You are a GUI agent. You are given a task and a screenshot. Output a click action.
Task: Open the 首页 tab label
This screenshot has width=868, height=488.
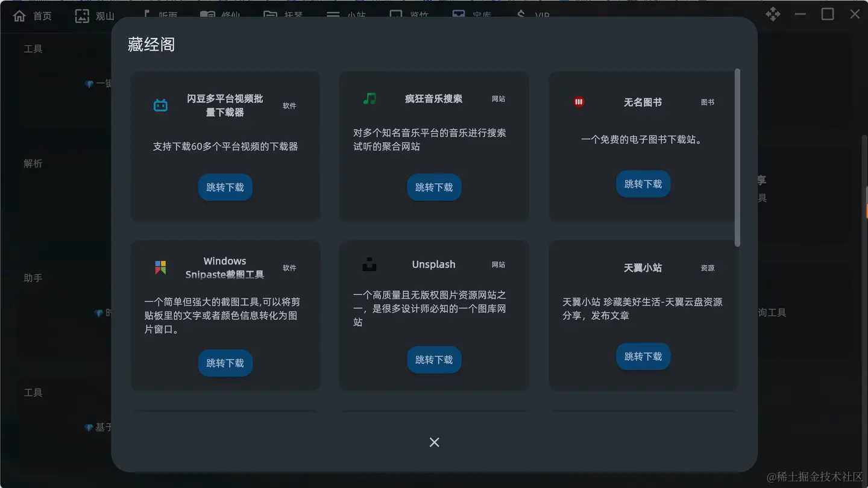pyautogui.click(x=42, y=16)
